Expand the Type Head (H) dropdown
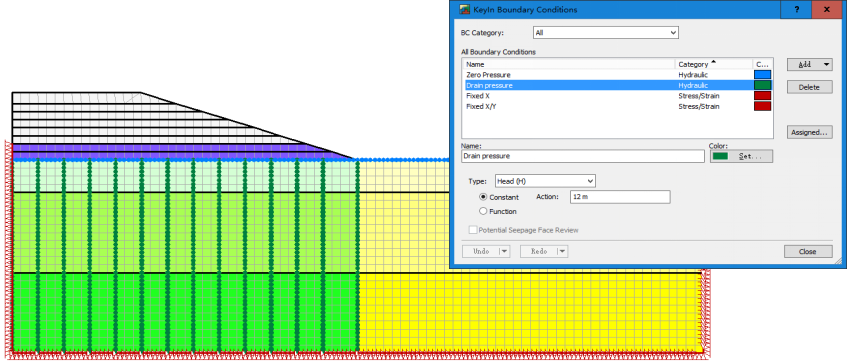The width and height of the screenshot is (848, 364). (x=545, y=181)
